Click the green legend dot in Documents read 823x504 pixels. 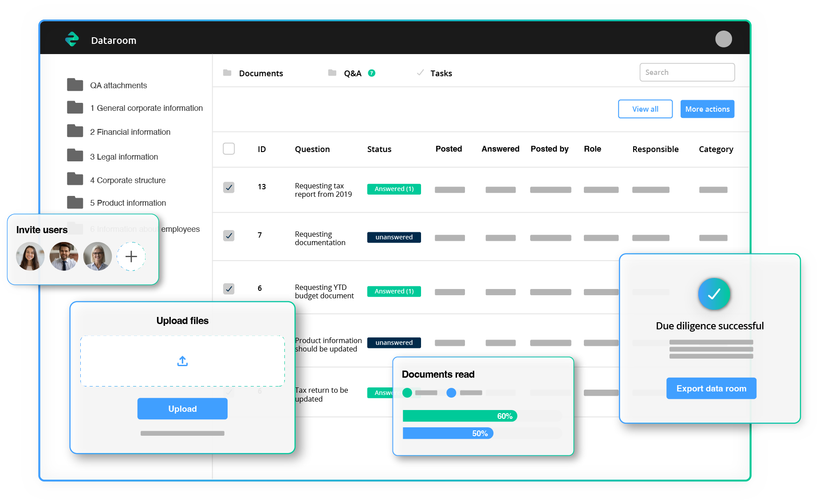[407, 393]
